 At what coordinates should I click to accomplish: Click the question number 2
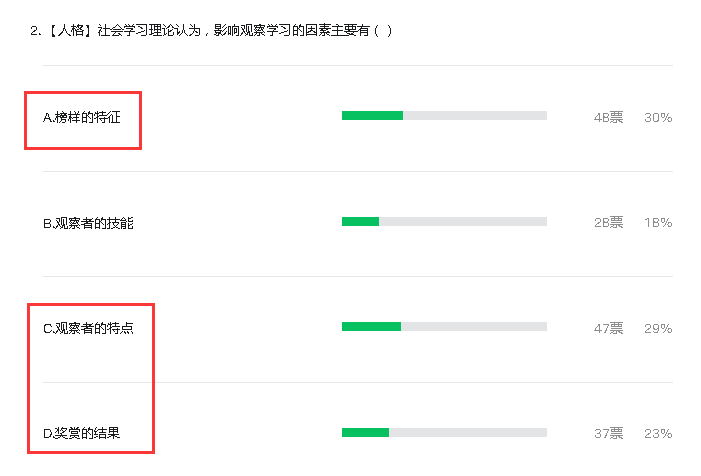point(35,30)
